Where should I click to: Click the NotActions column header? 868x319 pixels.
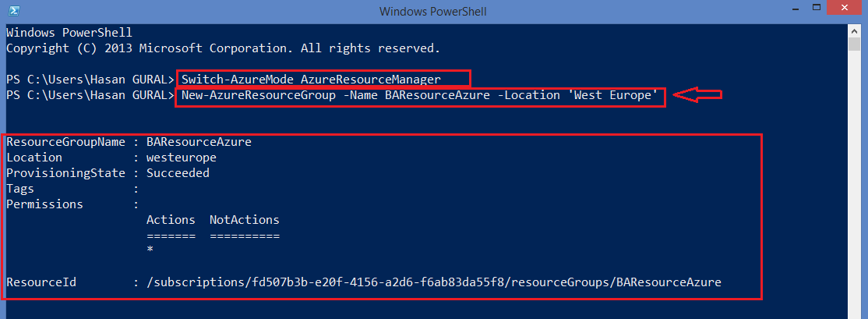point(244,220)
